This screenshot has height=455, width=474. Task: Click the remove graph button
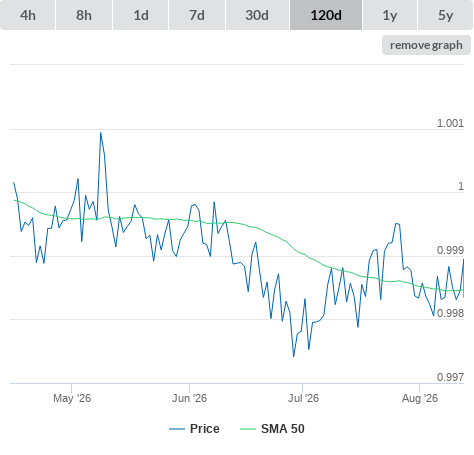tap(426, 45)
